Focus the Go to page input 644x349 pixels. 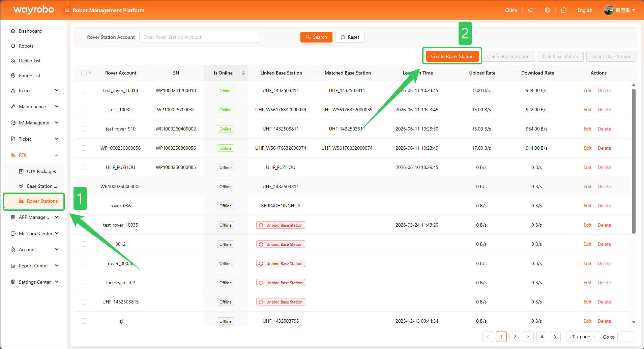(x=625, y=337)
